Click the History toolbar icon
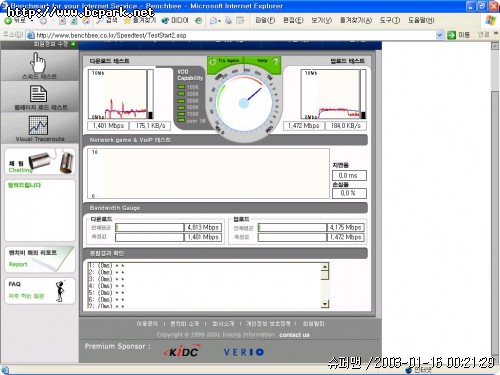 coord(198,21)
